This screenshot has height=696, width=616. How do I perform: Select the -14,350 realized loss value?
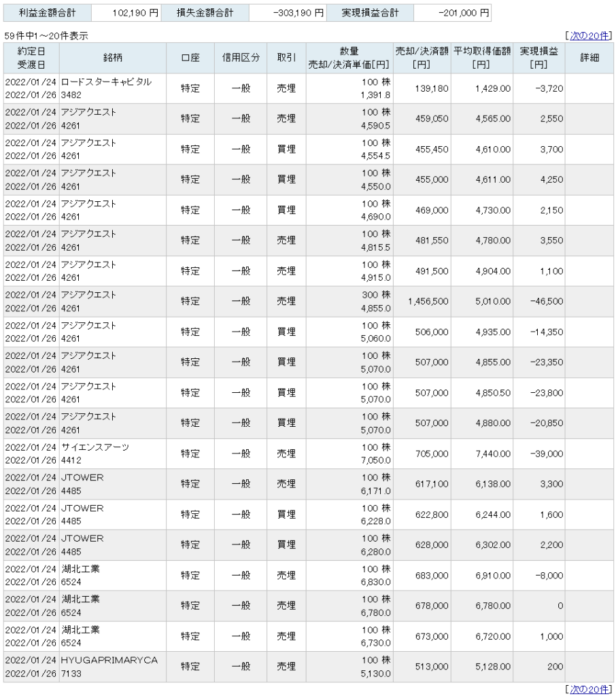pyautogui.click(x=547, y=332)
